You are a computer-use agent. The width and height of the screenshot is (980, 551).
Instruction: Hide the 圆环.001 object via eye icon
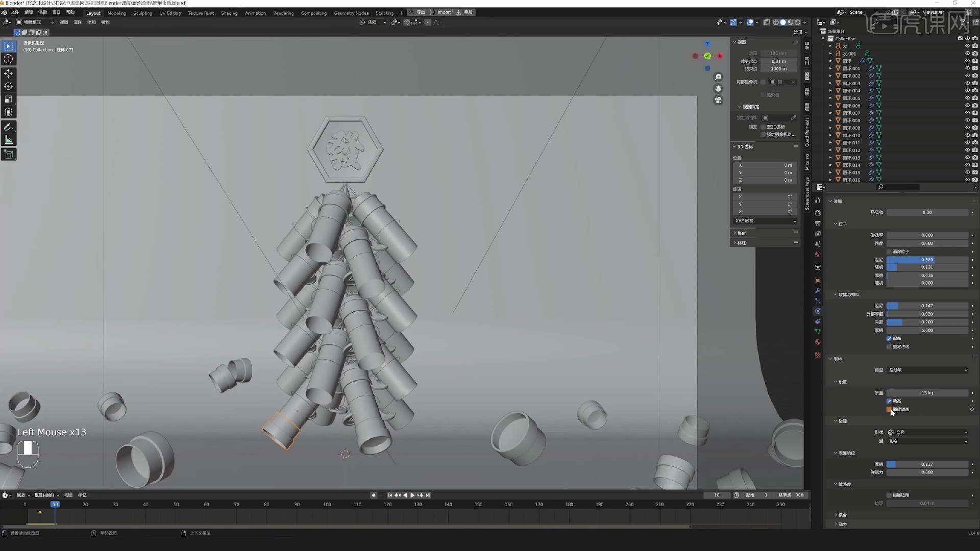click(x=967, y=68)
